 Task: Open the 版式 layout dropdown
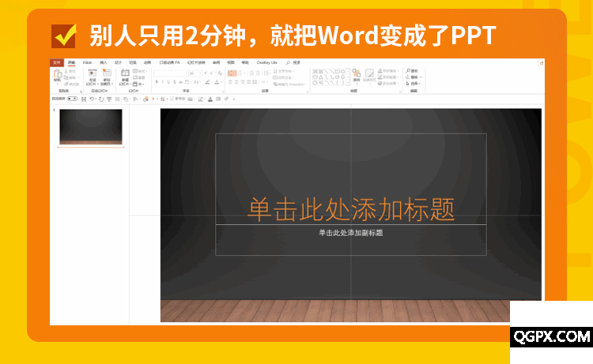point(140,71)
